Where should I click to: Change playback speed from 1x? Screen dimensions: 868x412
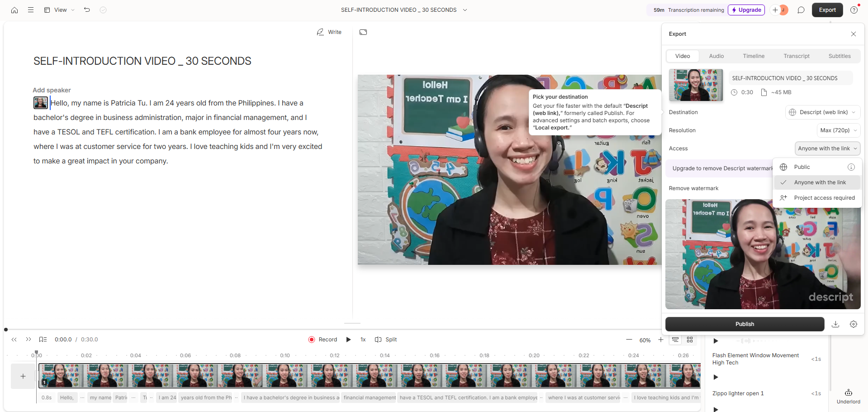(x=363, y=340)
